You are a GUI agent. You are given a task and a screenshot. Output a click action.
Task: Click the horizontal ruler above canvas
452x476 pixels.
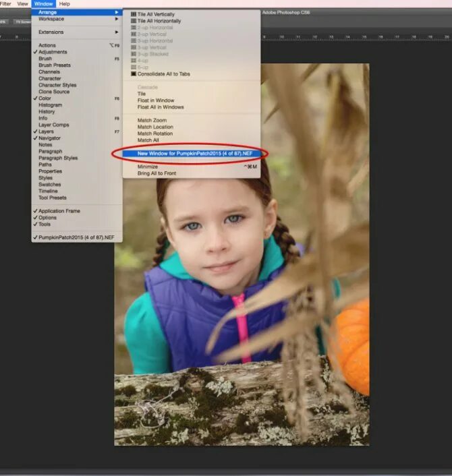(356, 36)
